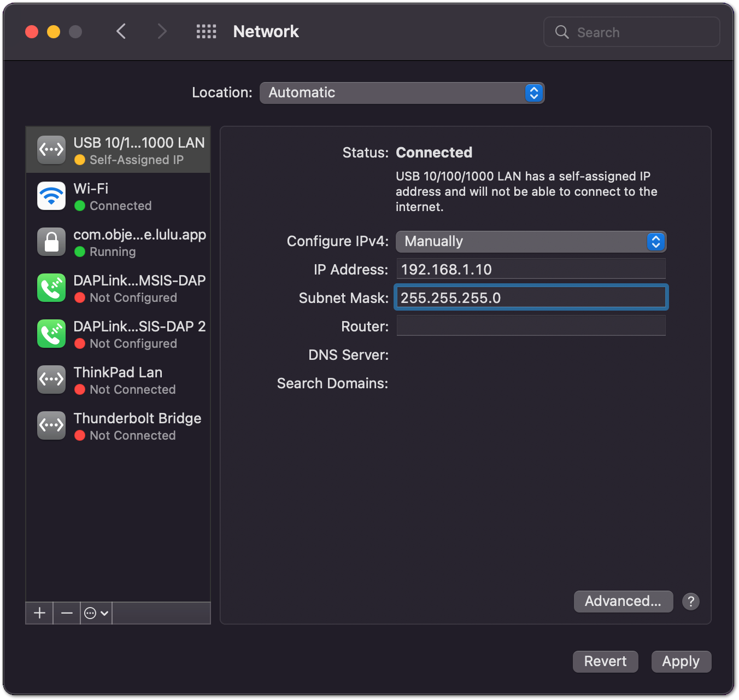This screenshot has width=739, height=700.
Task: Click the show all preferences grid icon
Action: tap(206, 32)
